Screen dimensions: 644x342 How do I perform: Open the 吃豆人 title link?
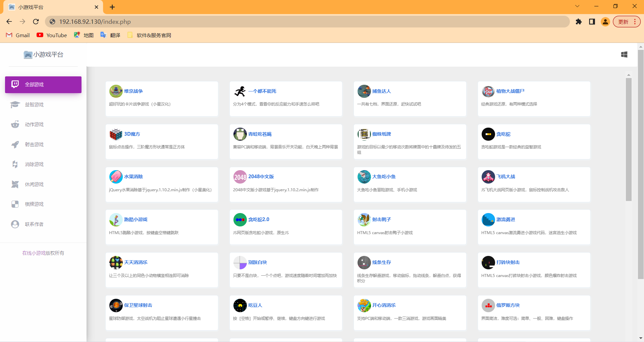[x=255, y=305]
